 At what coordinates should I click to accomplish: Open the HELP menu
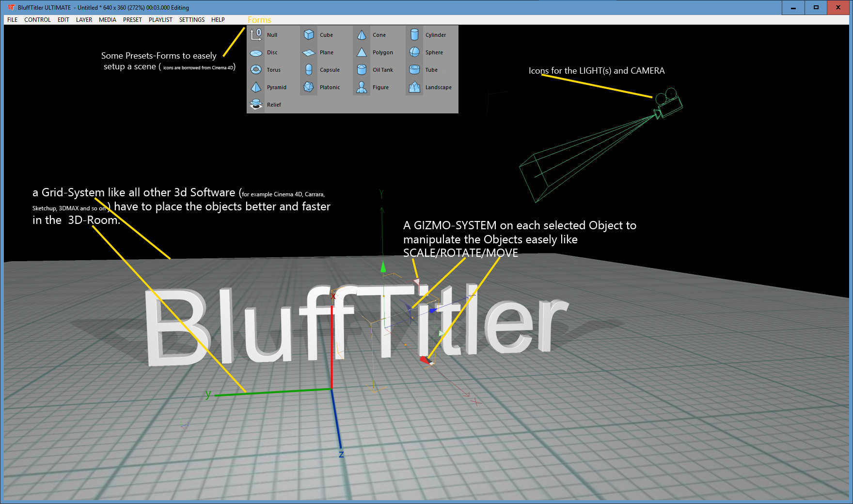[x=218, y=20]
